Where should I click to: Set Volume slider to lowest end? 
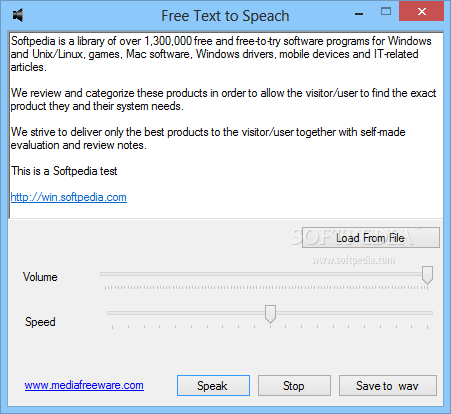(x=105, y=274)
